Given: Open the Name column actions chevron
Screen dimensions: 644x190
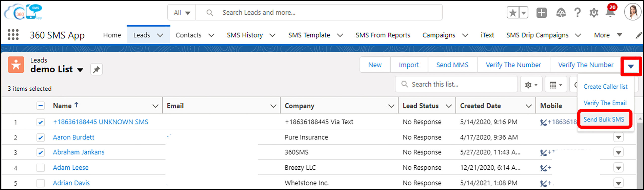Looking at the screenshot, I should (x=155, y=106).
